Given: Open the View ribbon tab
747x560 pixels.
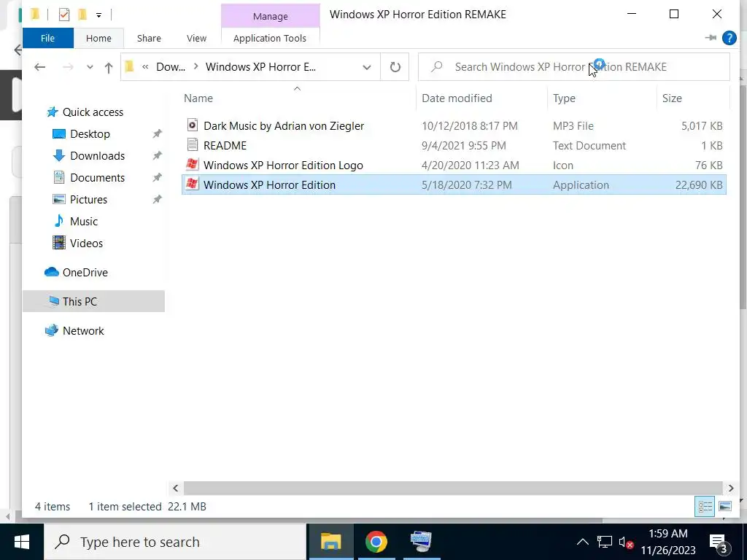Looking at the screenshot, I should point(196,38).
